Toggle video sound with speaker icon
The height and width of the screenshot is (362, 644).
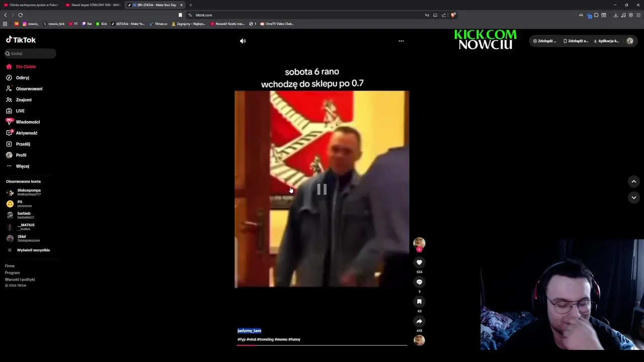pyautogui.click(x=243, y=41)
